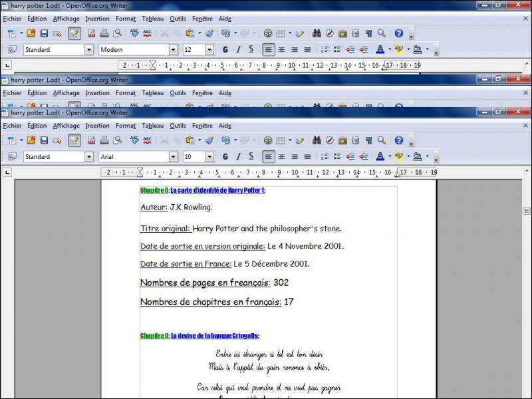Open OpenOffice Help icon in the front window
The image size is (532, 399).
(399, 140)
